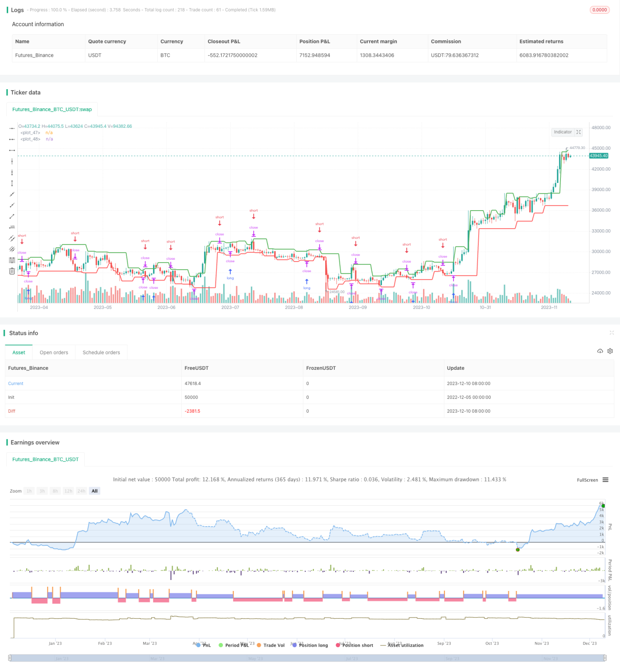
Task: Click the FullScreen button on earnings chart
Action: pyautogui.click(x=587, y=480)
